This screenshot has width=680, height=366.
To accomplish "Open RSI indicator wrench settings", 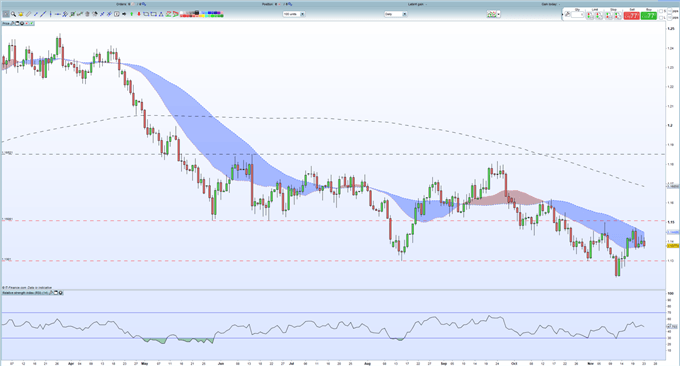I will [x=51, y=293].
